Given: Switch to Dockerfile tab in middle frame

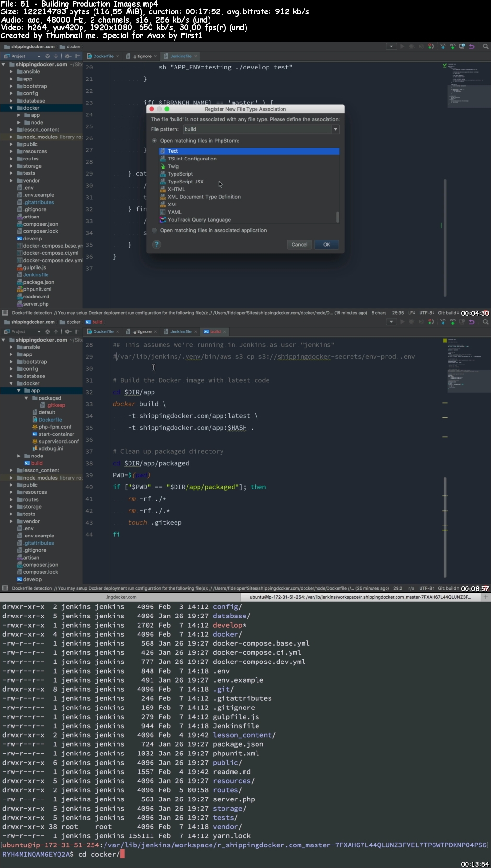Looking at the screenshot, I should 103,331.
